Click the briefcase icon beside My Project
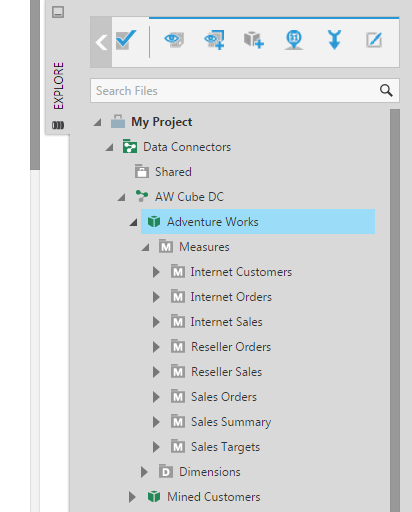412x512 pixels. pyautogui.click(x=118, y=122)
